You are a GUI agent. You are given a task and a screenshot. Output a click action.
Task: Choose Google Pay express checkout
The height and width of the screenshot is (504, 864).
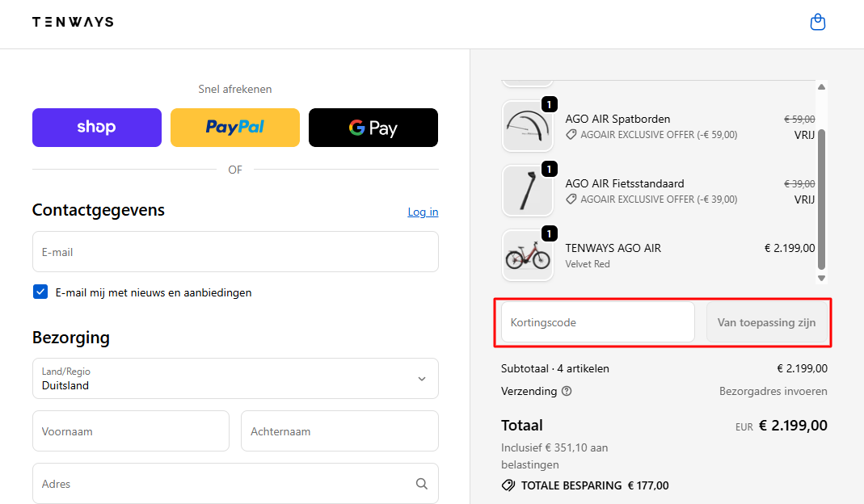coord(373,128)
